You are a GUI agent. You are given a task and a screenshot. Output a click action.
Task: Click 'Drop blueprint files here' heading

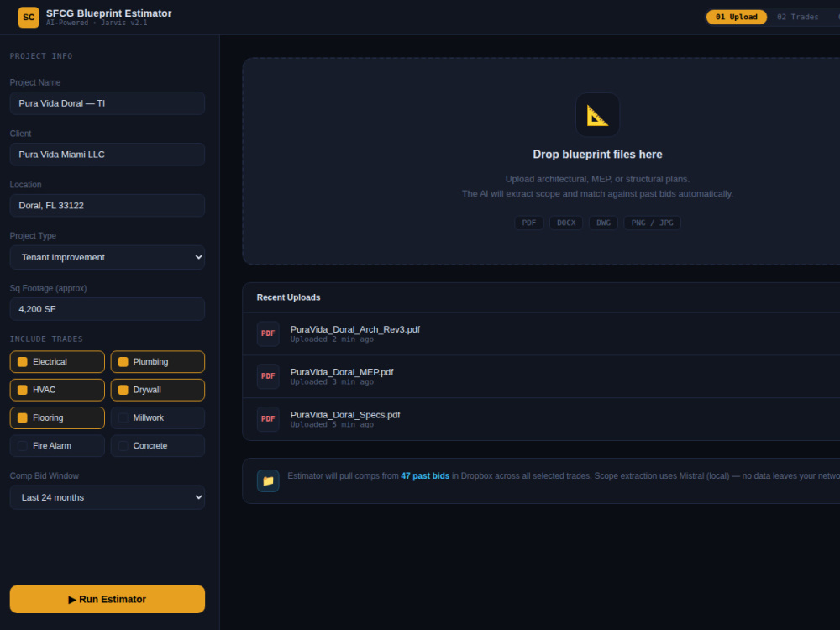coord(597,155)
